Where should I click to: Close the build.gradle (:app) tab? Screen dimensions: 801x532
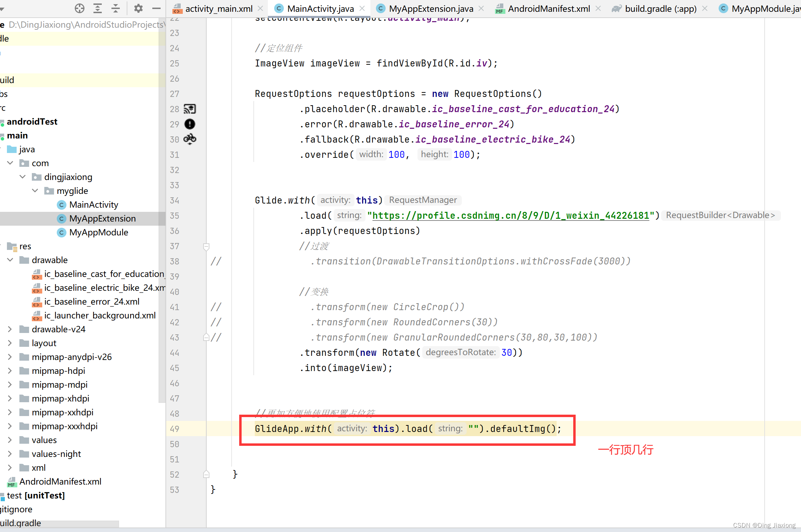point(705,9)
